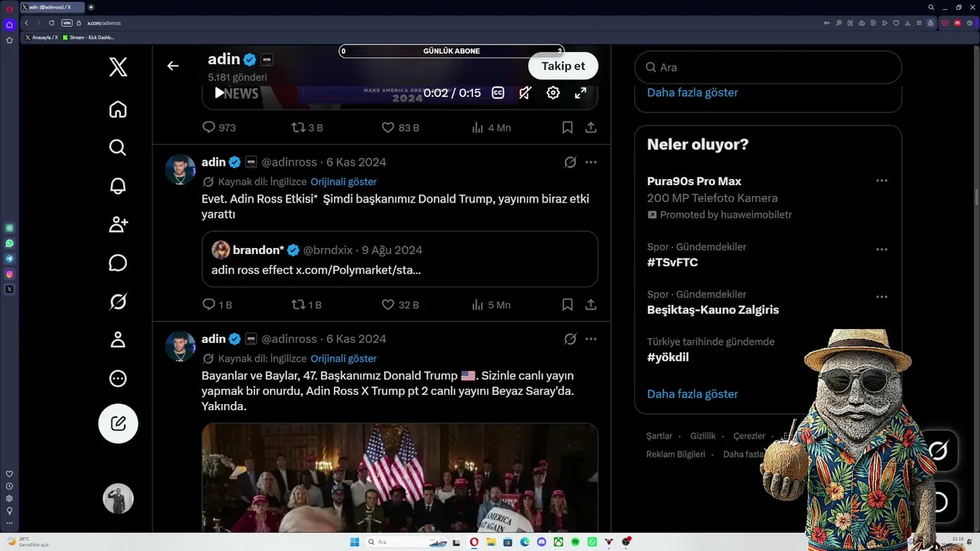Viewport: 980px width, 551px height.
Task: Open Grok actions on the 'Bayanlar ve Baylar' post
Action: (570, 339)
